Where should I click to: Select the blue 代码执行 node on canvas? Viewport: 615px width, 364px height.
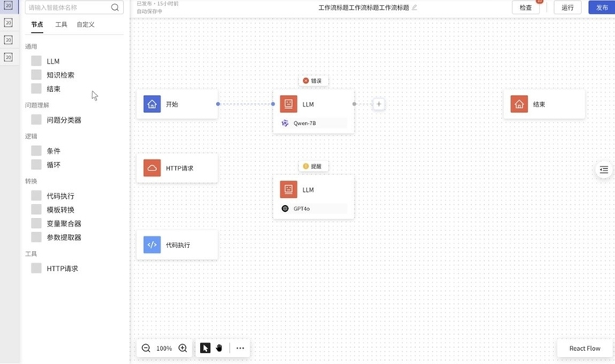(x=178, y=245)
